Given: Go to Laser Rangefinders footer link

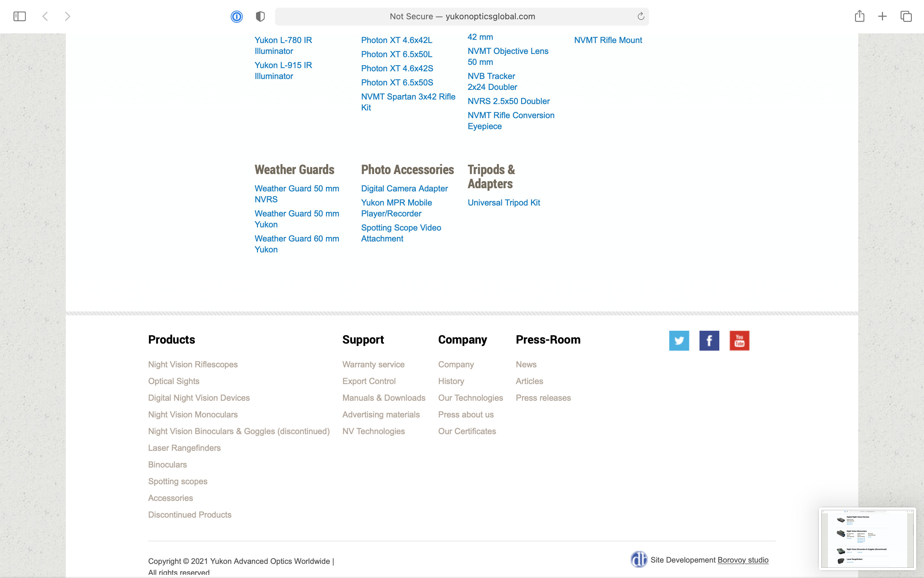Looking at the screenshot, I should 184,448.
